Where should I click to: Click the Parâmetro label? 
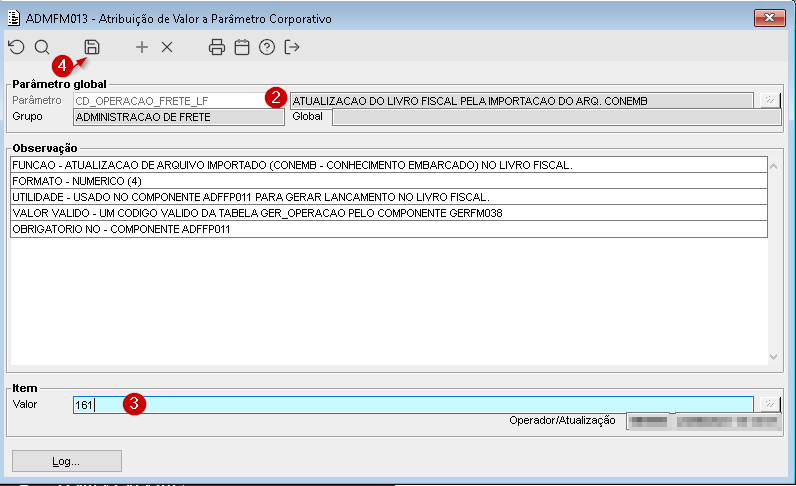tap(37, 100)
